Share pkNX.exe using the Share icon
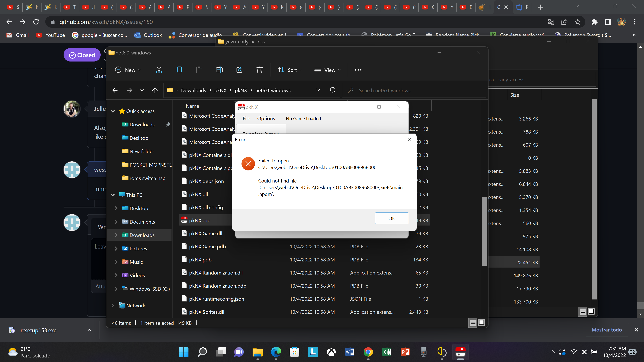Image resolution: width=644 pixels, height=362 pixels. coord(239,70)
